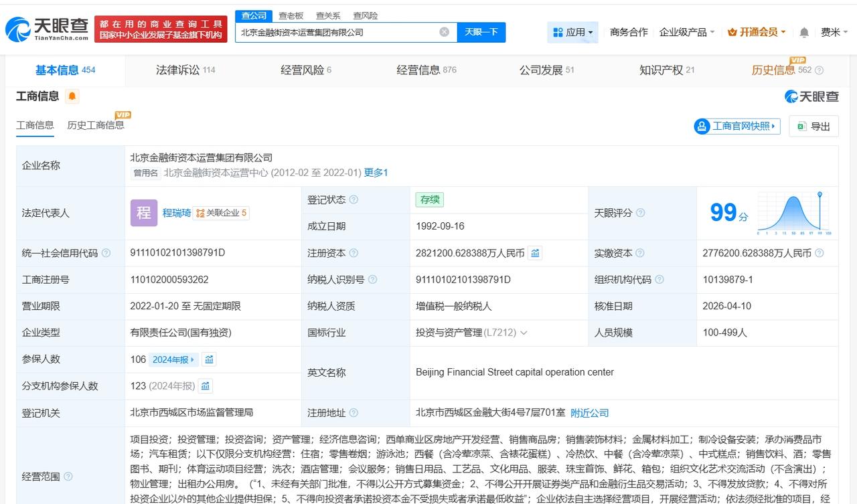Clear search box using the × icon

coord(444,31)
